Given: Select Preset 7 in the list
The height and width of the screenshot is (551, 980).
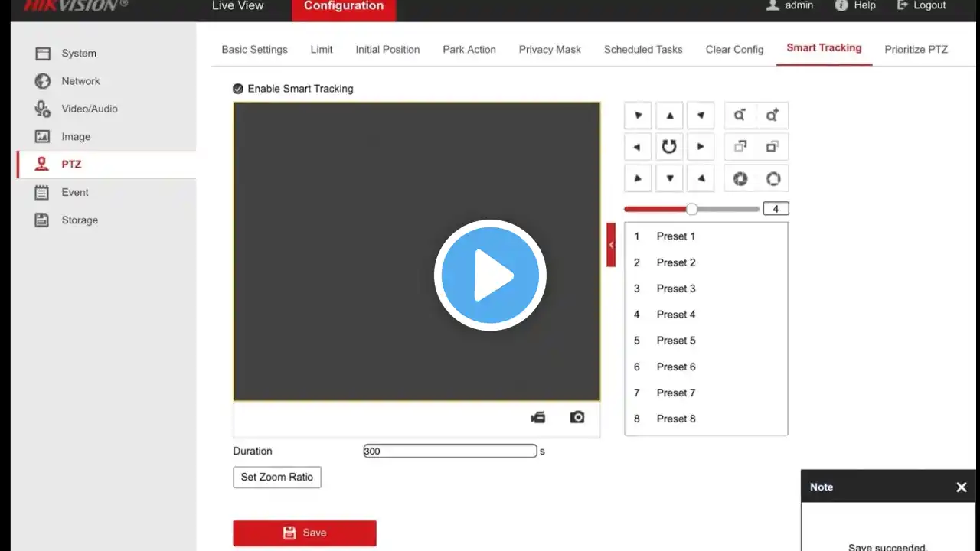Looking at the screenshot, I should coord(706,393).
